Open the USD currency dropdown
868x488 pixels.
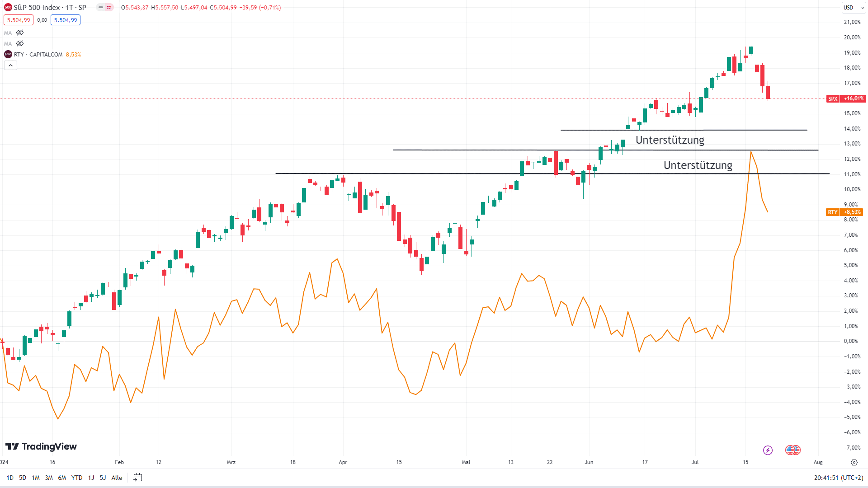tap(854, 8)
